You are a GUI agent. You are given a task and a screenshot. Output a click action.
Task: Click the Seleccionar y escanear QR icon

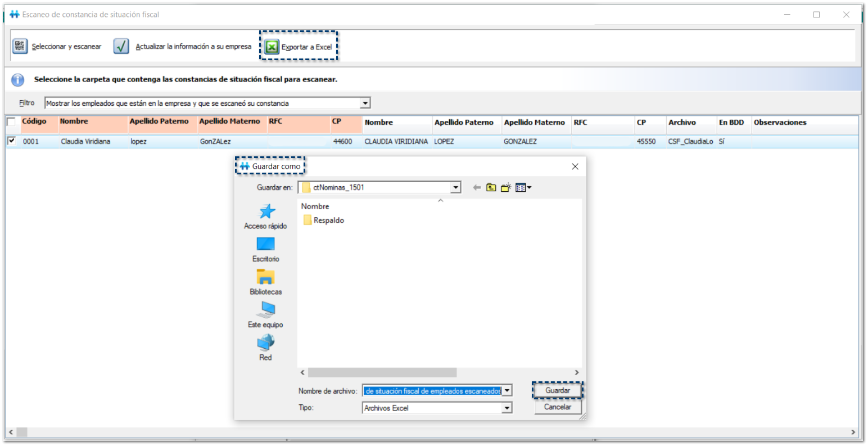click(x=20, y=46)
